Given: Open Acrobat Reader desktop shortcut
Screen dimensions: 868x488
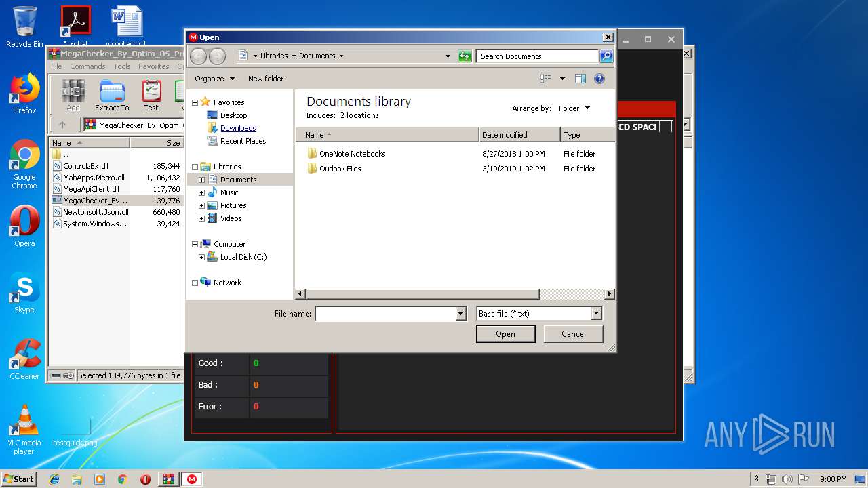Looking at the screenshot, I should (75, 26).
